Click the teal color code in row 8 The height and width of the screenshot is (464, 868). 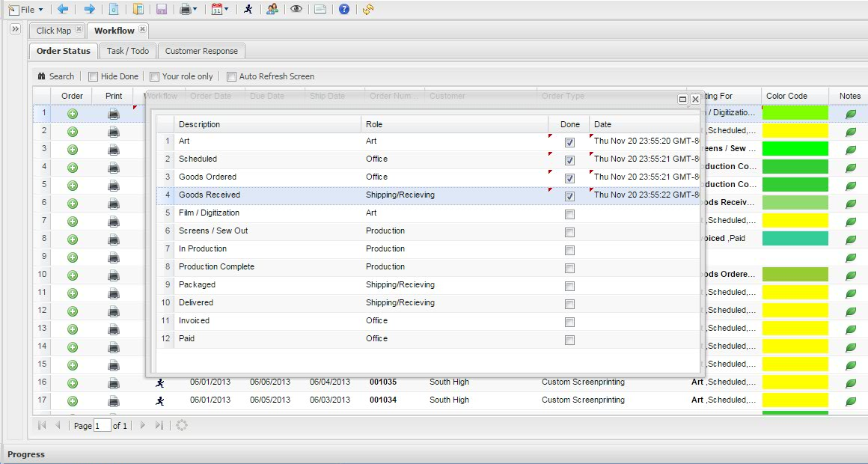pyautogui.click(x=795, y=238)
